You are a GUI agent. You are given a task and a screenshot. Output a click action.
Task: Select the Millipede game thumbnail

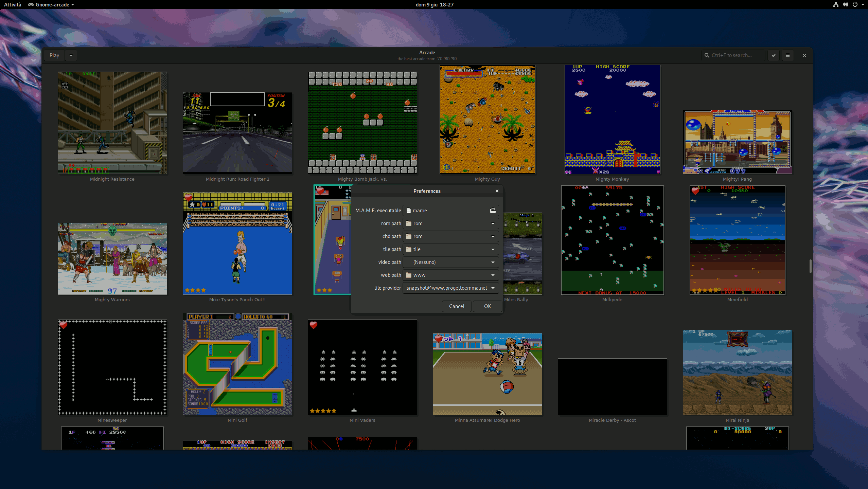click(x=612, y=240)
